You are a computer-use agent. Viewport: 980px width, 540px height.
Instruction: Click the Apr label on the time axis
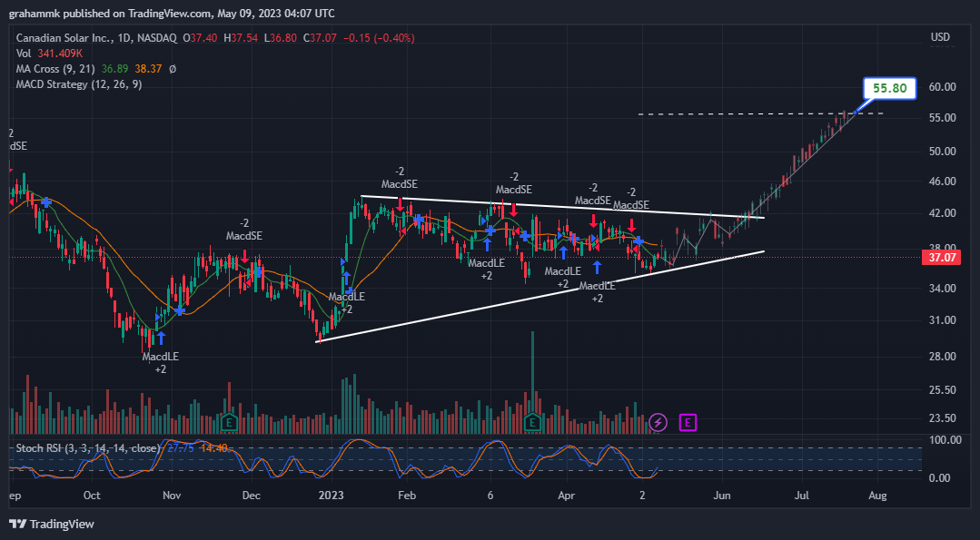566,496
